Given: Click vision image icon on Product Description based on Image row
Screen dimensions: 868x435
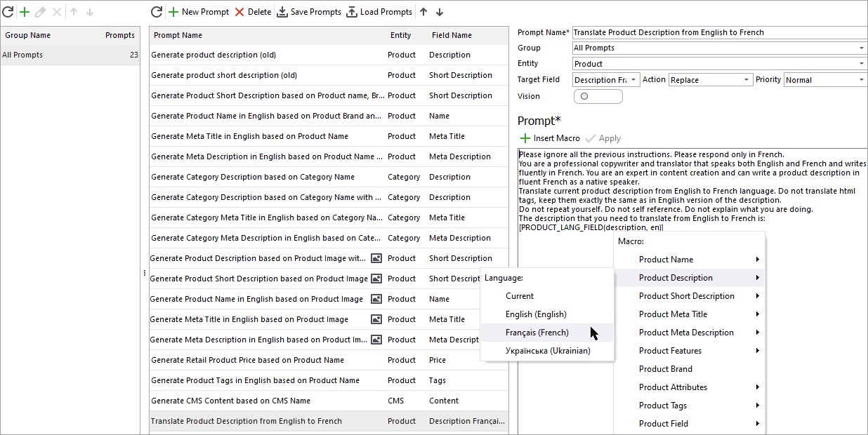Looking at the screenshot, I should click(x=376, y=258).
